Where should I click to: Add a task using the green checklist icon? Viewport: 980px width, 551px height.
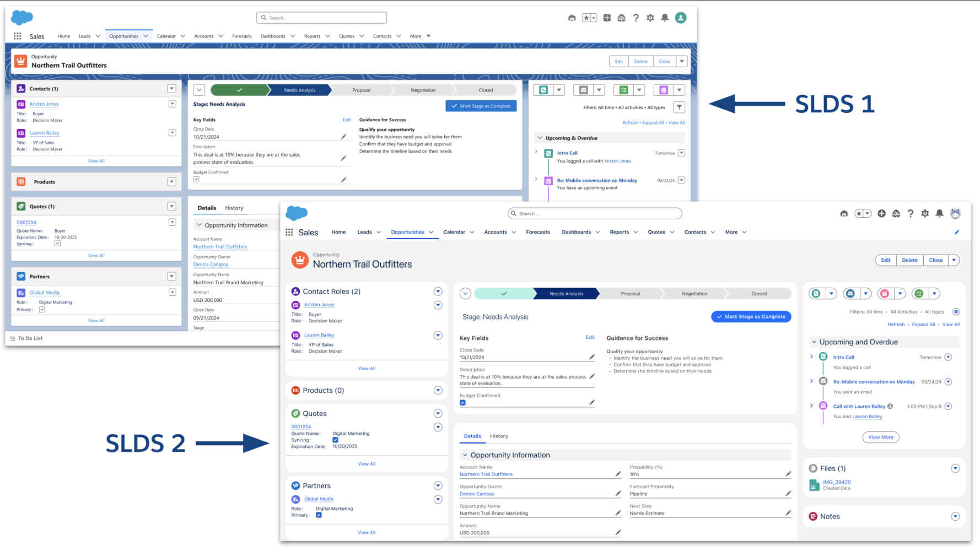tap(919, 293)
